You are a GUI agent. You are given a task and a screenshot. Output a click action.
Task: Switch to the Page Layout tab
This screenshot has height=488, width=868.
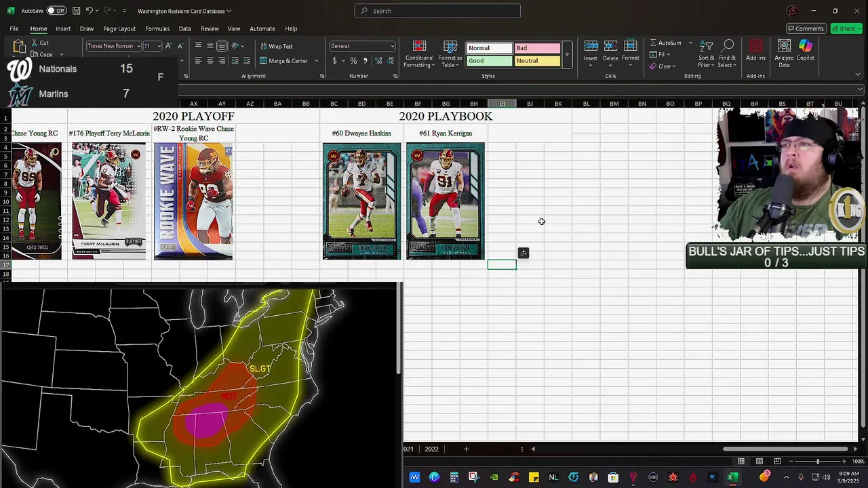coord(119,28)
